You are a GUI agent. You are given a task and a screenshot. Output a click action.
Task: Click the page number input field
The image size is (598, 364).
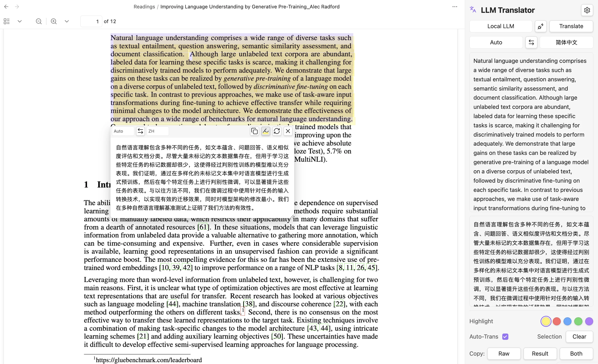pos(91,21)
